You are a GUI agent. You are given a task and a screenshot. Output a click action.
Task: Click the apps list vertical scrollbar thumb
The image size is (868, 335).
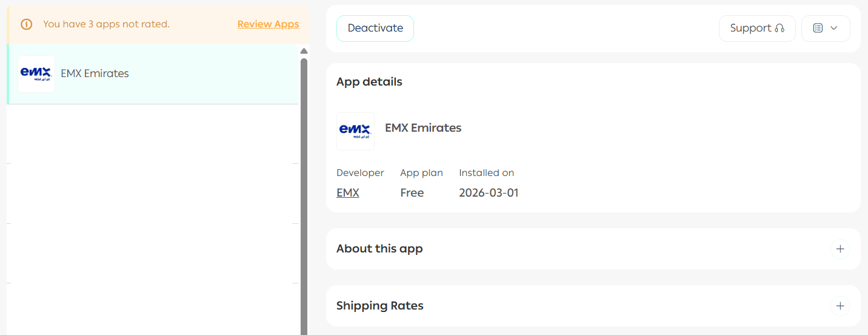304,194
